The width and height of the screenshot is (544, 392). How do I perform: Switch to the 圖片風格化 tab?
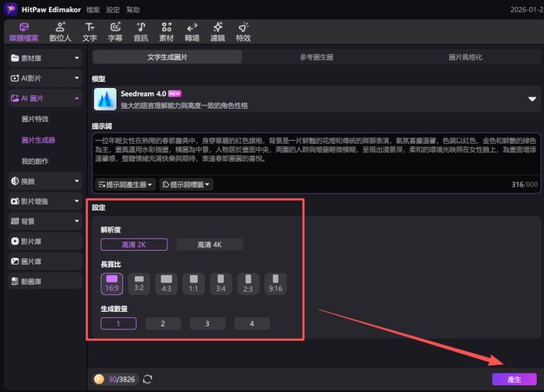coord(466,57)
